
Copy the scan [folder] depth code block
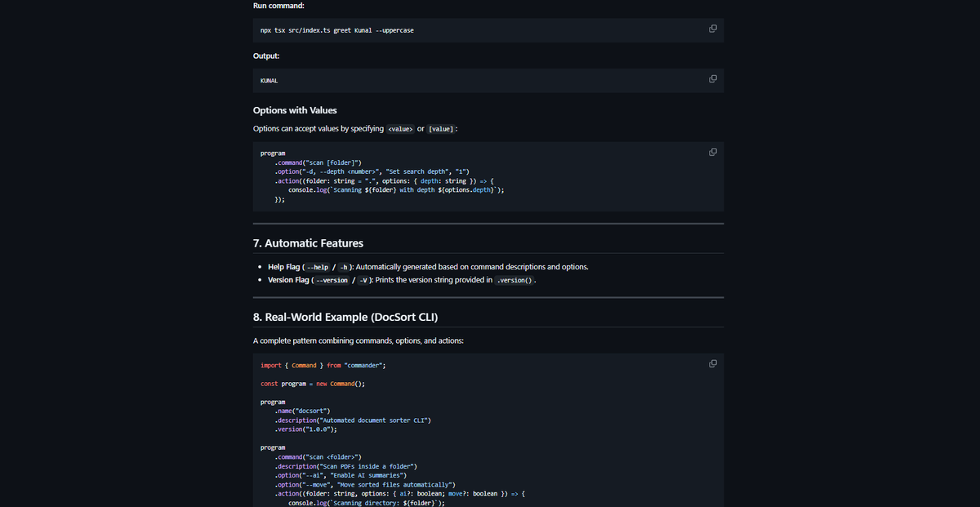coord(712,152)
